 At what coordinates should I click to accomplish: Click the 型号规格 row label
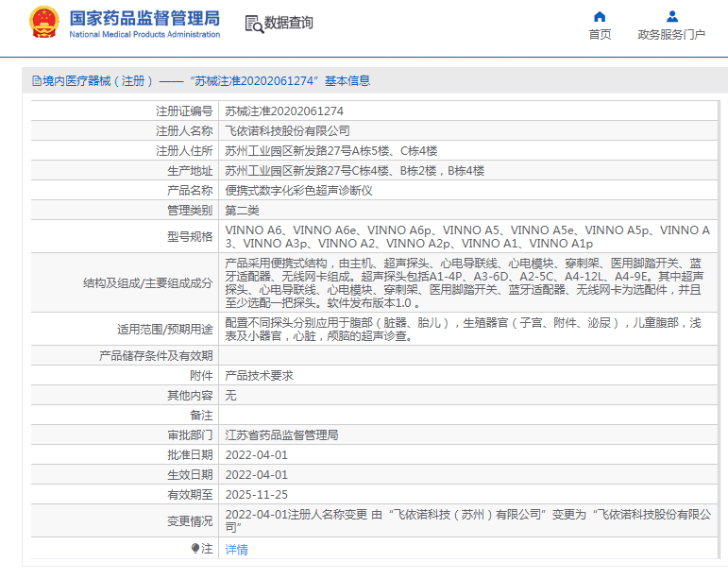point(190,237)
